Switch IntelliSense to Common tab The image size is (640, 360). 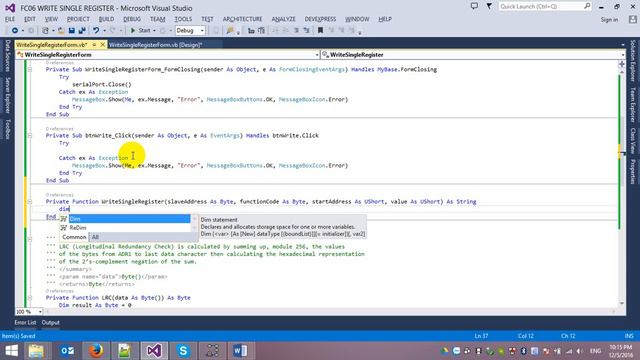[74, 237]
